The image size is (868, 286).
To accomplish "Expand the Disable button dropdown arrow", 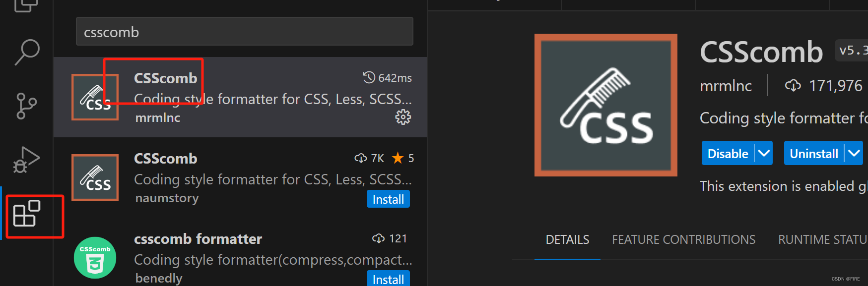I will [x=764, y=153].
